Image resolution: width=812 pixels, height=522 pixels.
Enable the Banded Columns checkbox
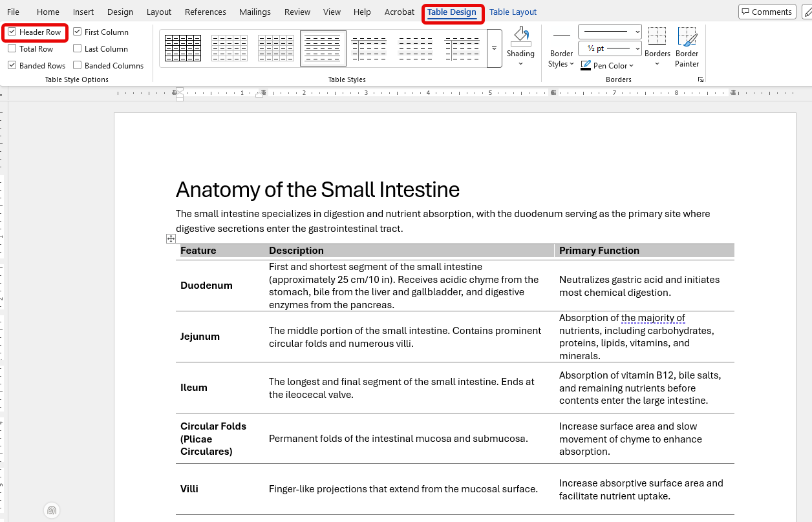coord(78,65)
